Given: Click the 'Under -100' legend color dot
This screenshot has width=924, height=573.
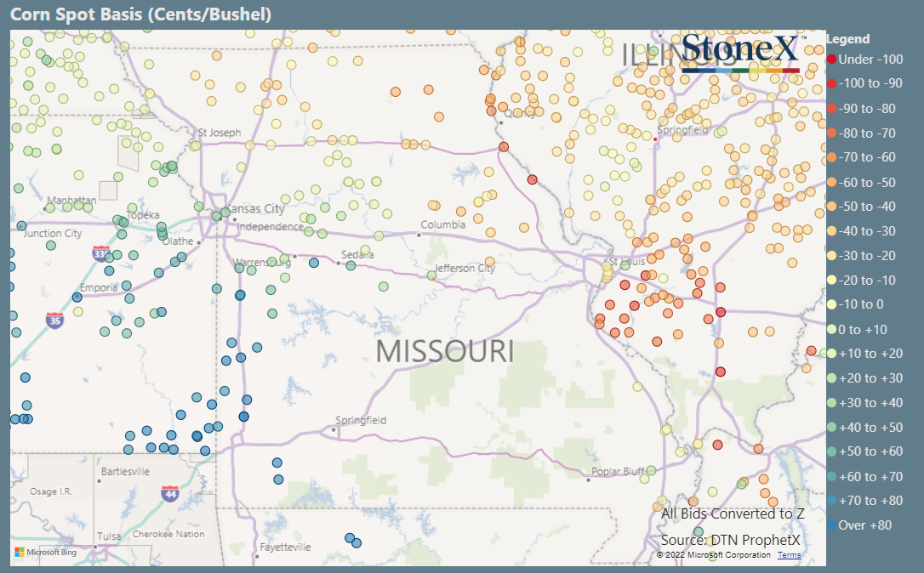Looking at the screenshot, I should (831, 59).
